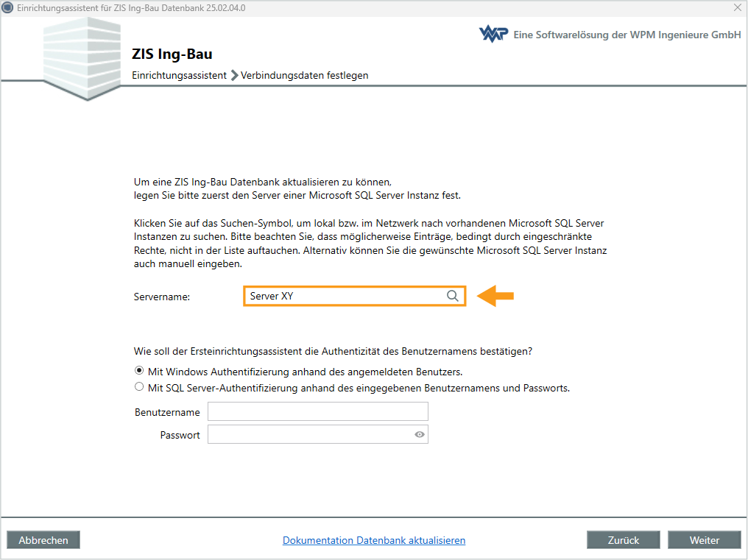Screen dimensions: 748x560
Task: Click the ZIS Ing-Bau building graphic
Action: tap(81, 55)
